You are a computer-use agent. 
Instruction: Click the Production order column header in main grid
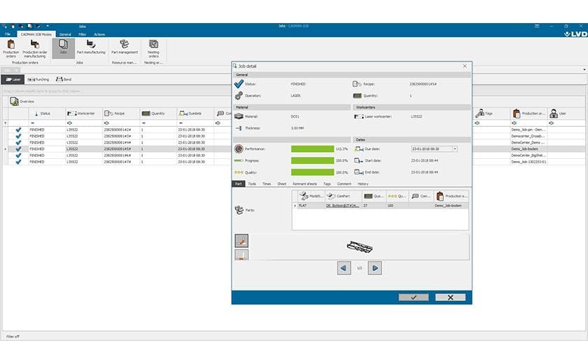[x=528, y=113]
